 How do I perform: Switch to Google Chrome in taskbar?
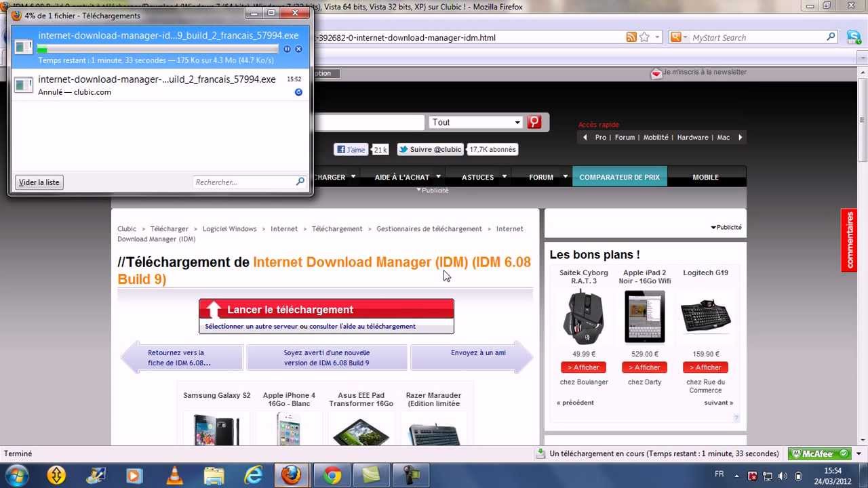pyautogui.click(x=332, y=475)
